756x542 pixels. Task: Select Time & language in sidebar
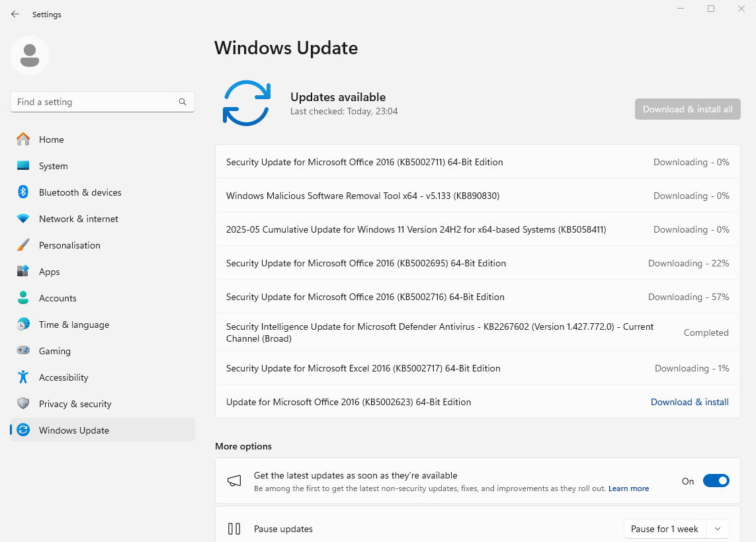coord(74,325)
